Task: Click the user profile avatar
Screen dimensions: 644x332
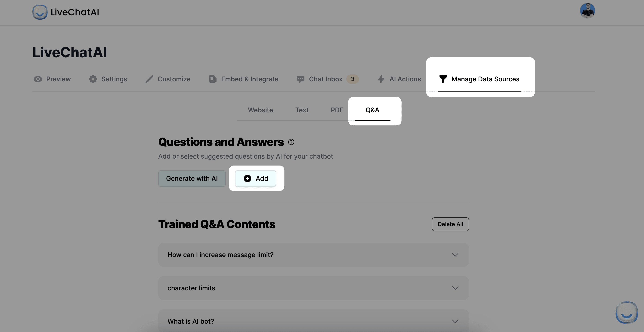Action: 587,10
